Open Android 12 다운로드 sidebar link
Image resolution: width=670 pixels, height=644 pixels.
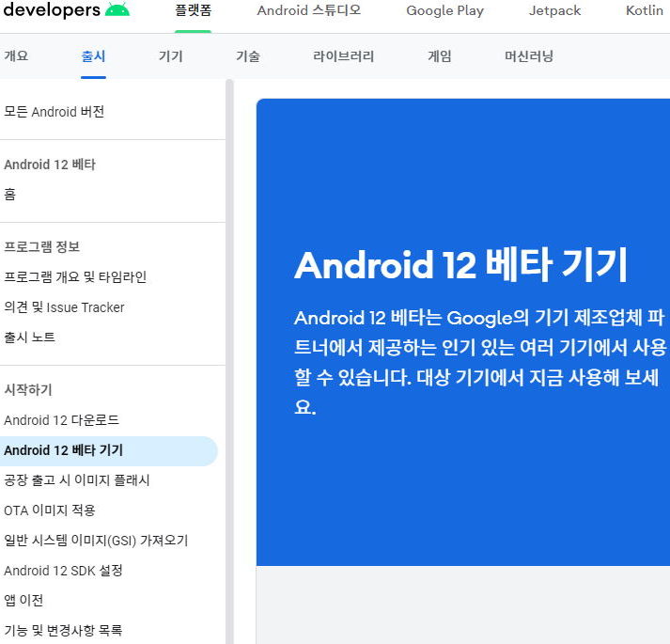(x=61, y=420)
